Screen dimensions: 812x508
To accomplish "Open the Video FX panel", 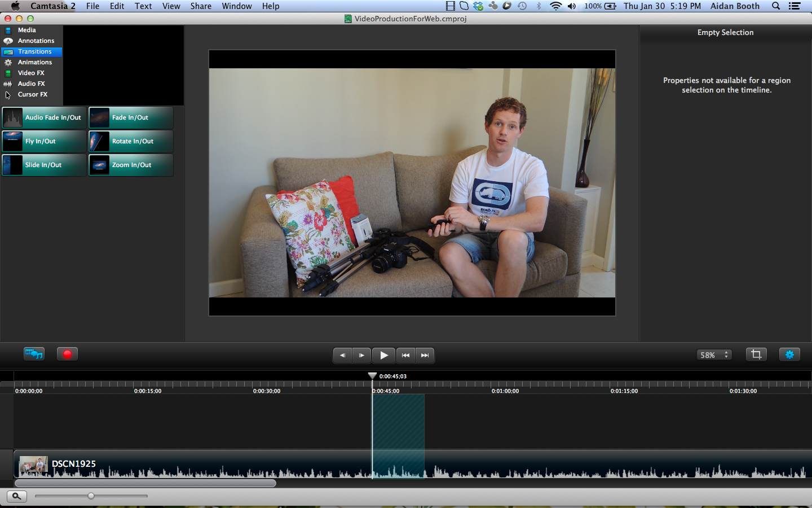I will pos(31,73).
